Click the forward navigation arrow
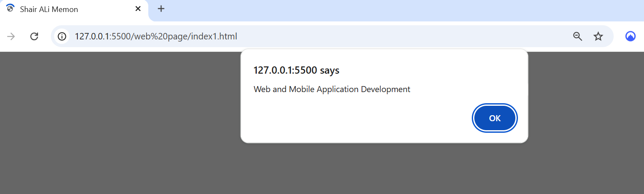644x194 pixels. 12,36
